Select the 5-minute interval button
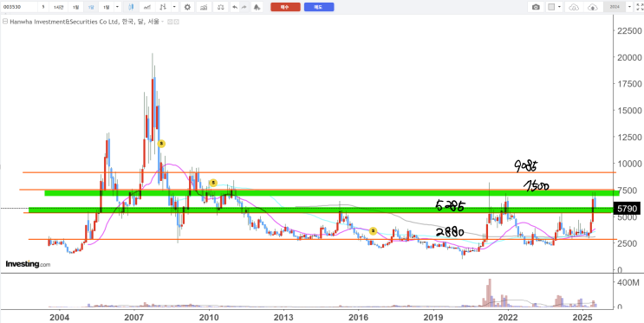Viewport: 644px width, 323px height. pyautogui.click(x=43, y=7)
